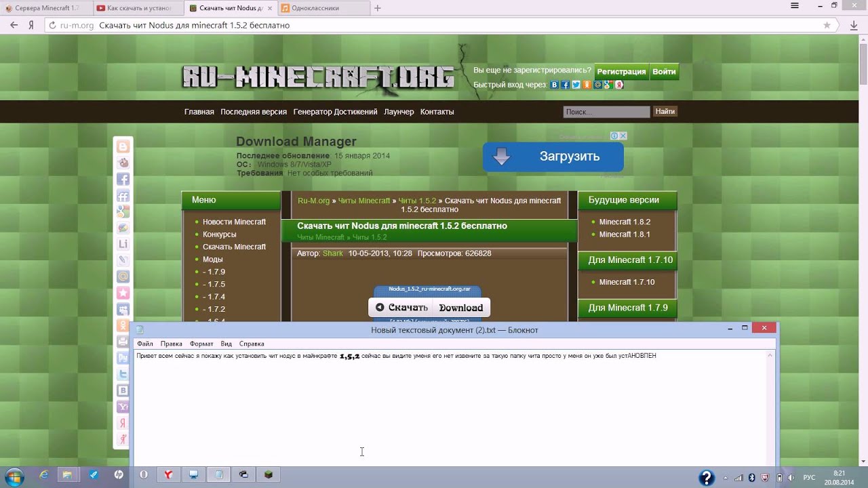
Task: Click Notepad scrollbar up arrow
Action: 770,355
